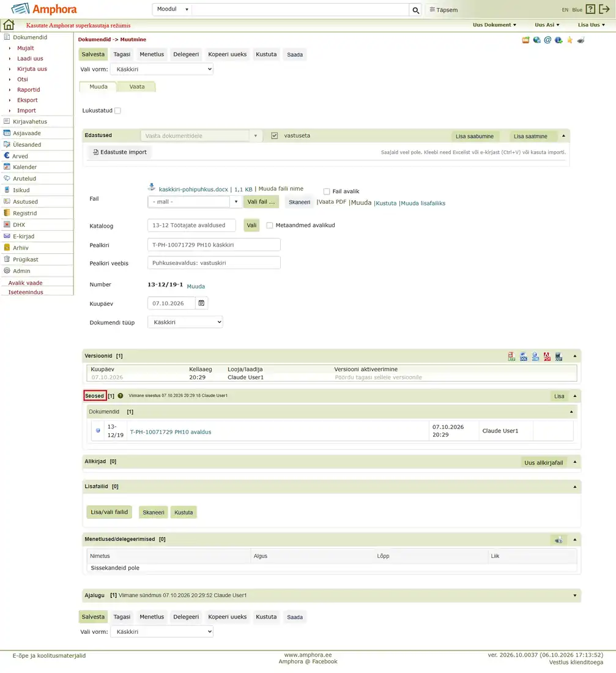
Task: Click the red PDF icon in Versioonid
Action: click(x=547, y=356)
